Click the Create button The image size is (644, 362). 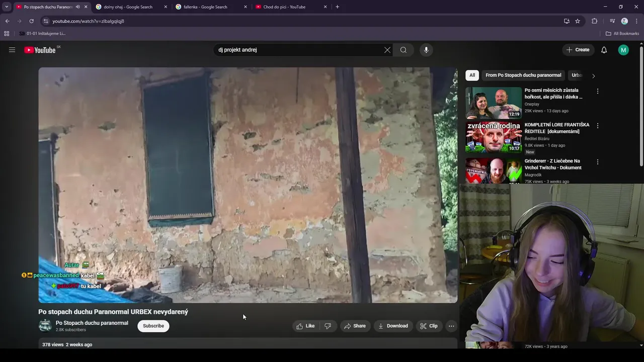(x=578, y=50)
